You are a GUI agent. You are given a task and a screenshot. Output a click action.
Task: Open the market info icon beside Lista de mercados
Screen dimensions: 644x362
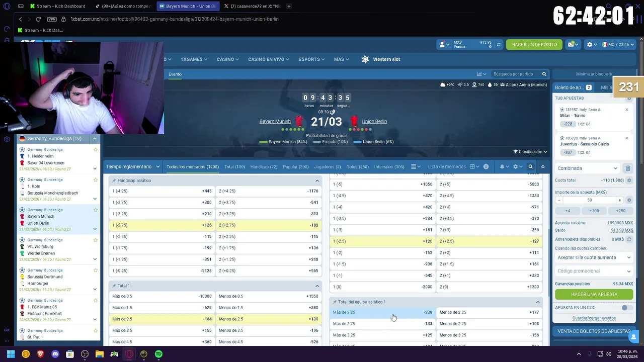(486, 166)
